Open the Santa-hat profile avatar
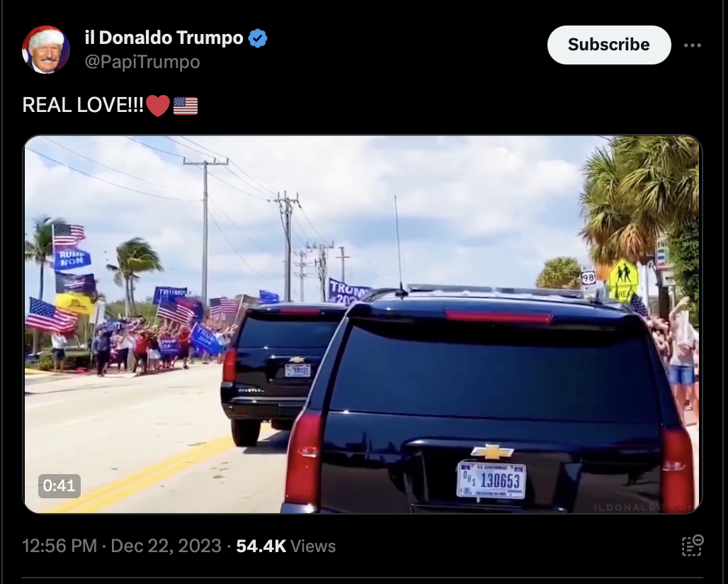The width and height of the screenshot is (728, 584). point(46,49)
